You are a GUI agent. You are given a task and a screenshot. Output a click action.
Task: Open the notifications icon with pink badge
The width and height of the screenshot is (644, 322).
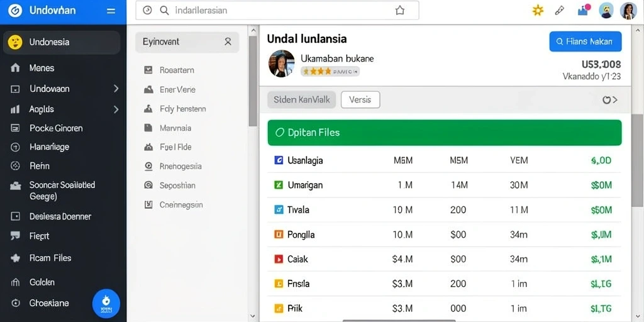click(584, 10)
